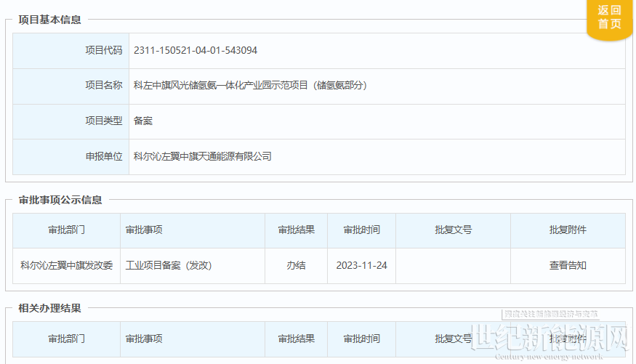Click the 项目类型 label cell

[x=71, y=121]
